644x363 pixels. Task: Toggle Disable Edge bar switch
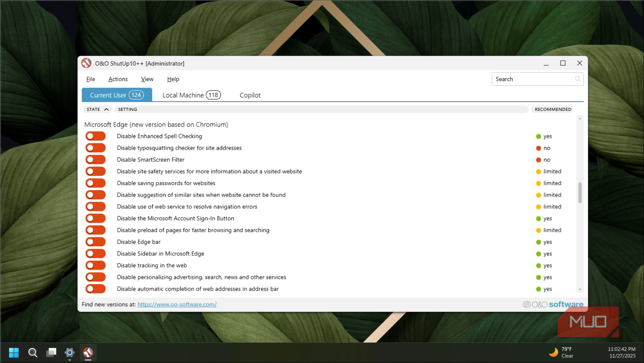[x=96, y=241]
